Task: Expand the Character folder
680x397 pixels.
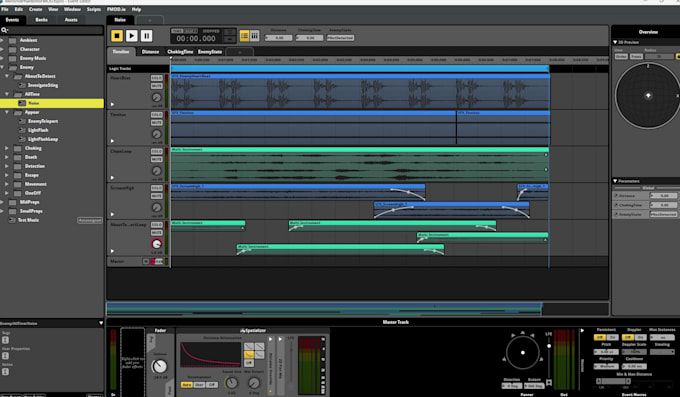Action: pos(2,49)
